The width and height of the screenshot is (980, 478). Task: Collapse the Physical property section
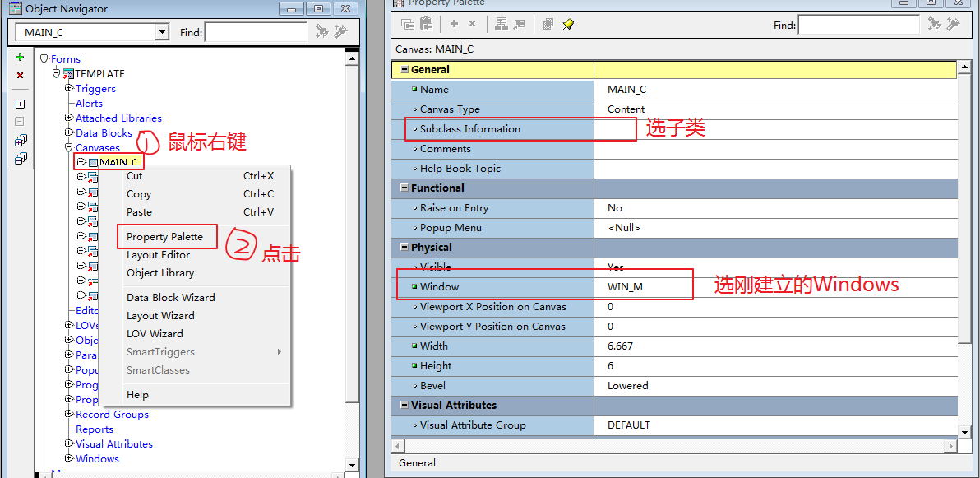[x=404, y=247]
